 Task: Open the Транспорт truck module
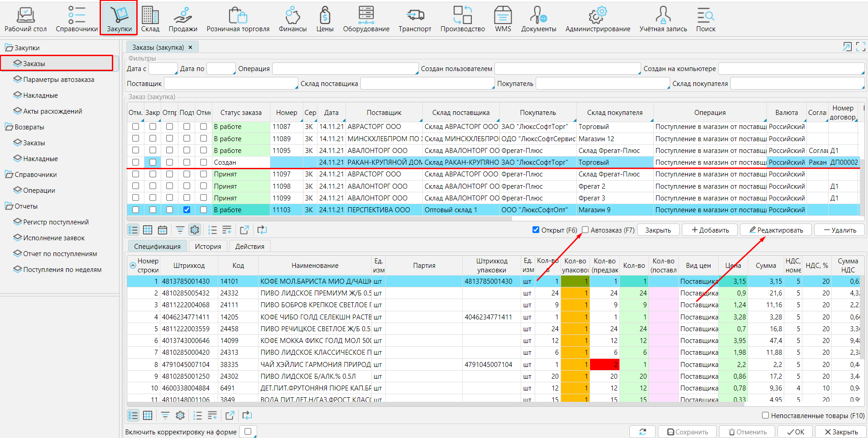[415, 19]
